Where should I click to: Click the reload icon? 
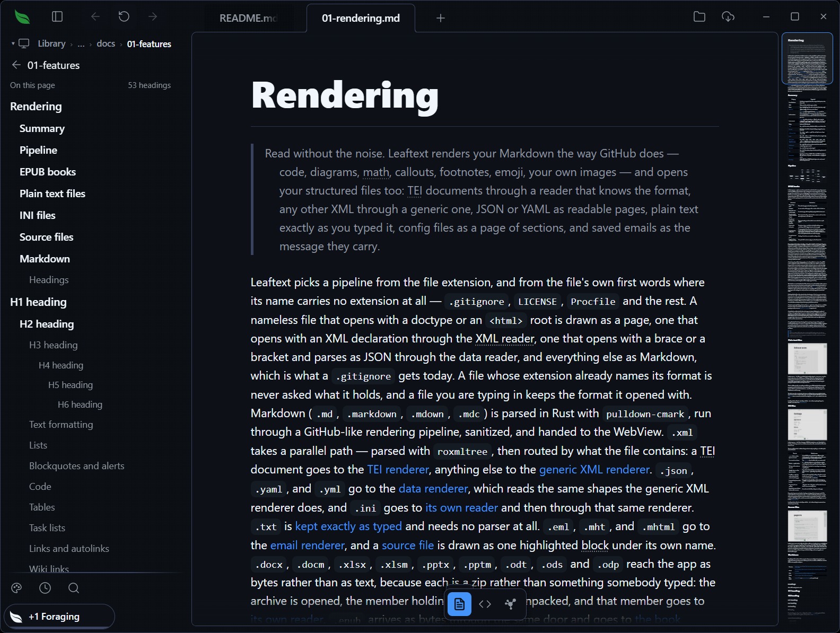tap(124, 17)
